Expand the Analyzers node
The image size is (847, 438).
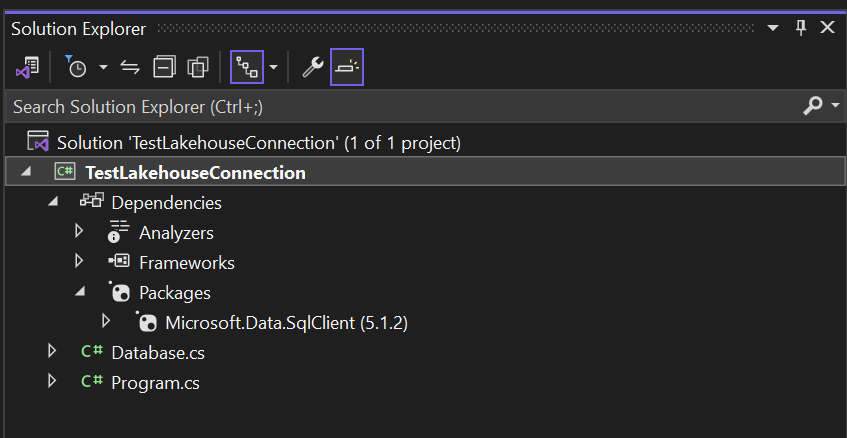click(80, 233)
